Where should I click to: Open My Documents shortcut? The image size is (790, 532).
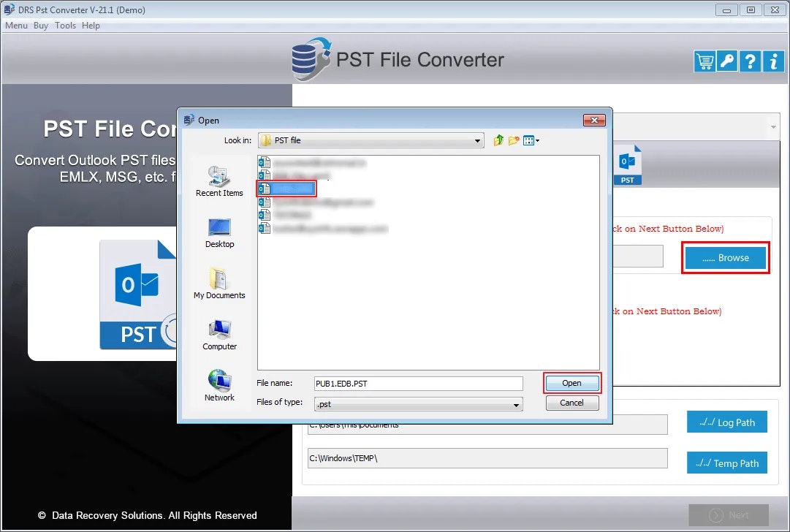[219, 284]
